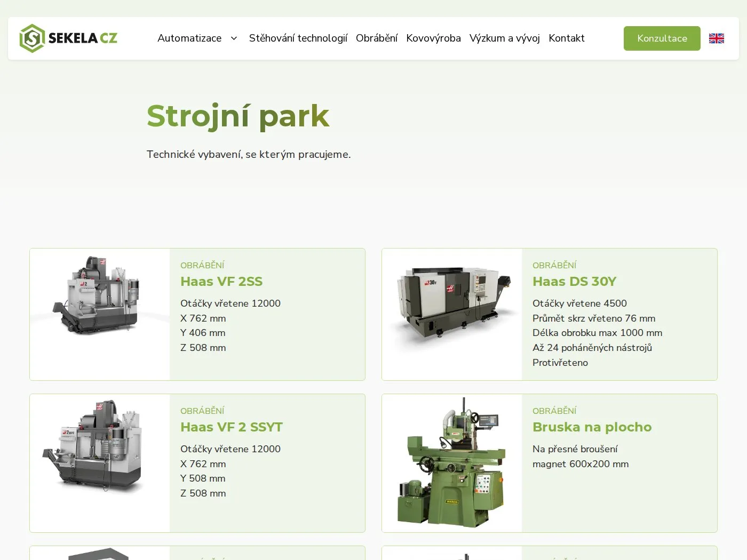Click 'Y 406 mm' in Haas VF 2SS card
This screenshot has height=560, width=747.
203,333
